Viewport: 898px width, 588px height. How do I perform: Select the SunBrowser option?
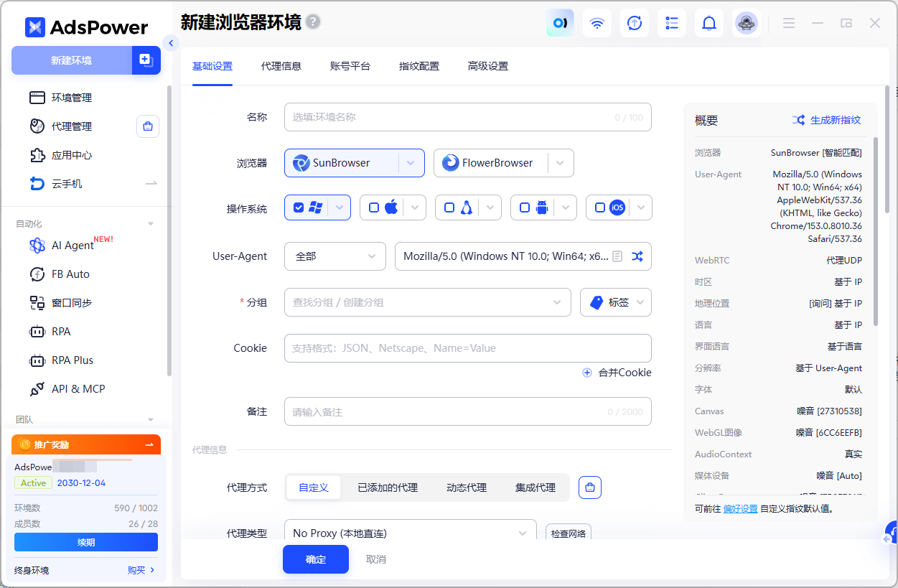(x=342, y=163)
